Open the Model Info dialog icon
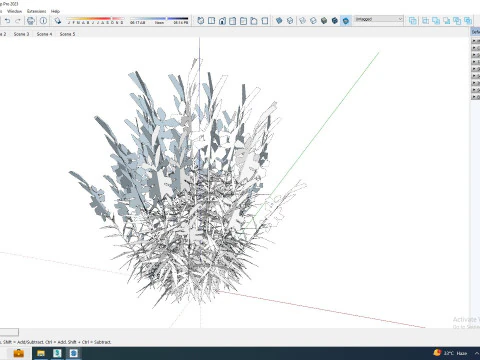The image size is (480, 360). tap(43, 21)
